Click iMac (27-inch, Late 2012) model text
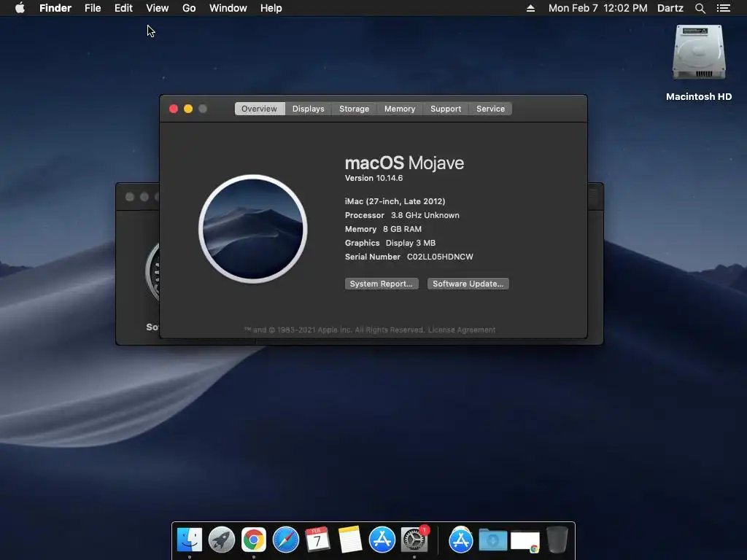The height and width of the screenshot is (560, 747). coord(395,201)
